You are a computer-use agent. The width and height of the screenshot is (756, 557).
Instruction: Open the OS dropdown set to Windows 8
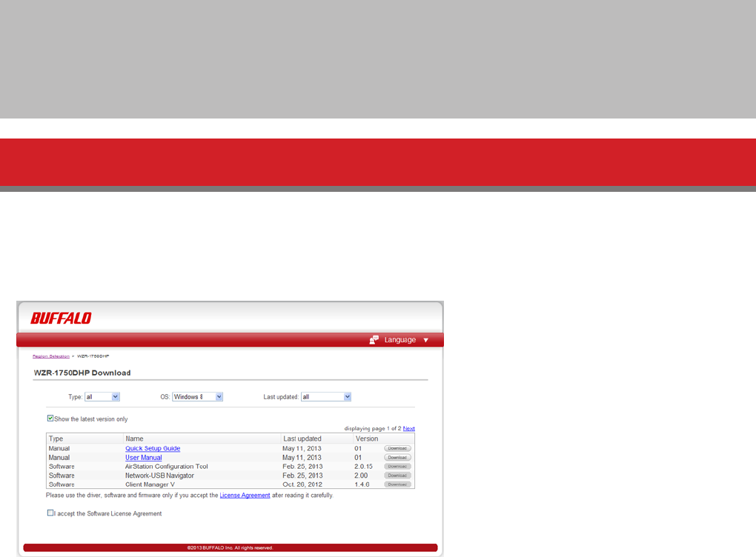198,396
